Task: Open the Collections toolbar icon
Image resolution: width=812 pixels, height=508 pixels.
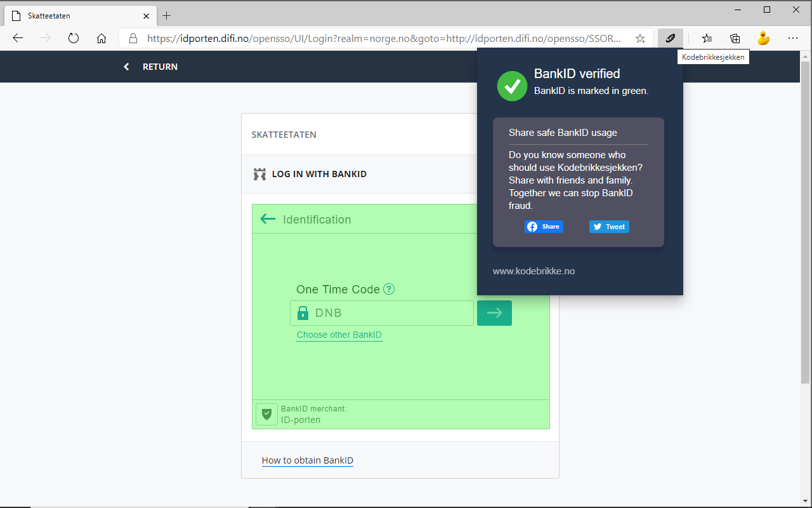Action: point(735,38)
